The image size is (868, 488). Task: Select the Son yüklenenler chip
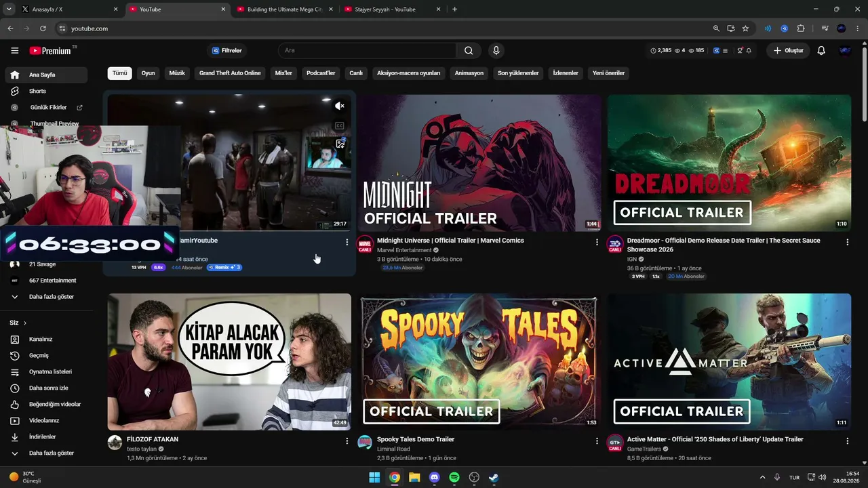(x=518, y=73)
